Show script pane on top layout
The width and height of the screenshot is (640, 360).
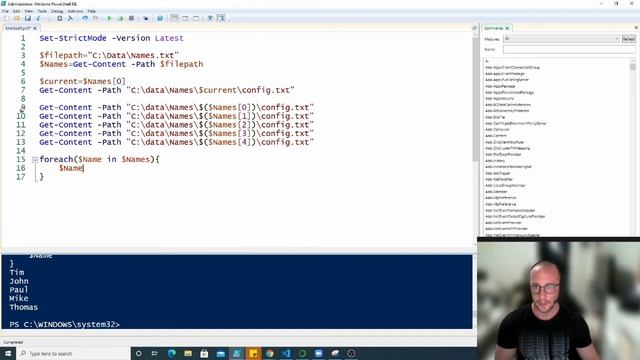(x=174, y=18)
